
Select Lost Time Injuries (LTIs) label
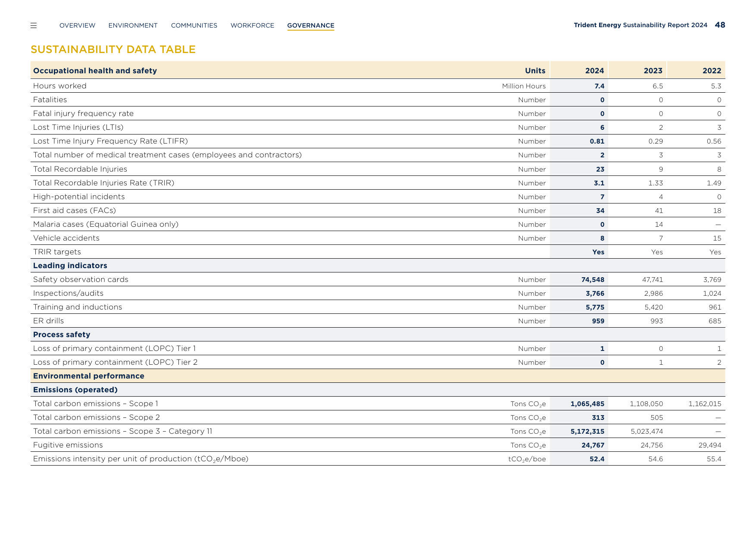pyautogui.click(x=78, y=127)
